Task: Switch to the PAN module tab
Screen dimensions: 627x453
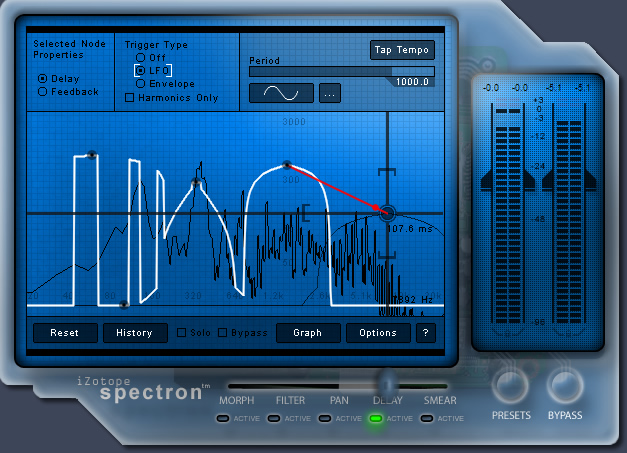Action: [339, 400]
